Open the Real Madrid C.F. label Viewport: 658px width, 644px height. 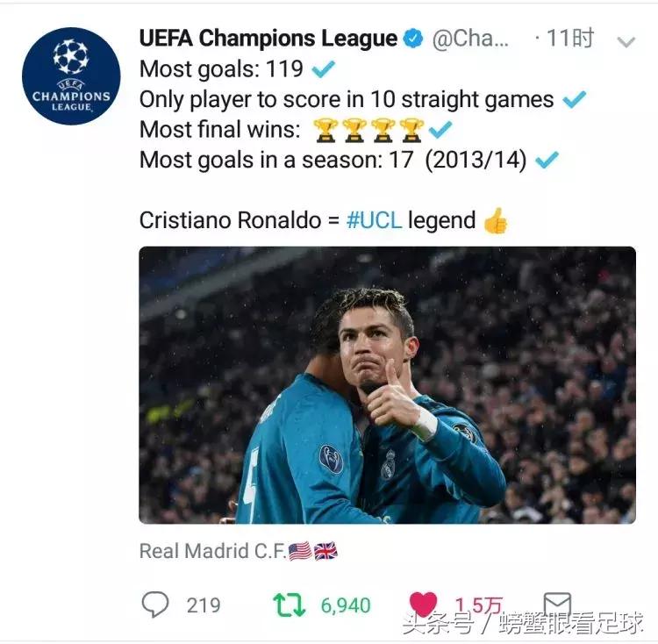213,551
